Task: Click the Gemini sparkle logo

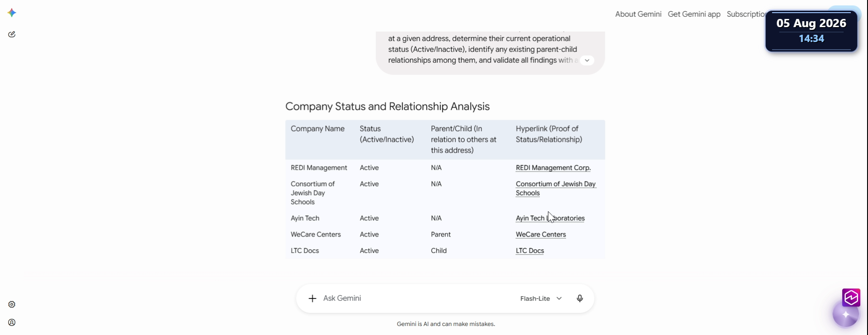Action: point(12,13)
